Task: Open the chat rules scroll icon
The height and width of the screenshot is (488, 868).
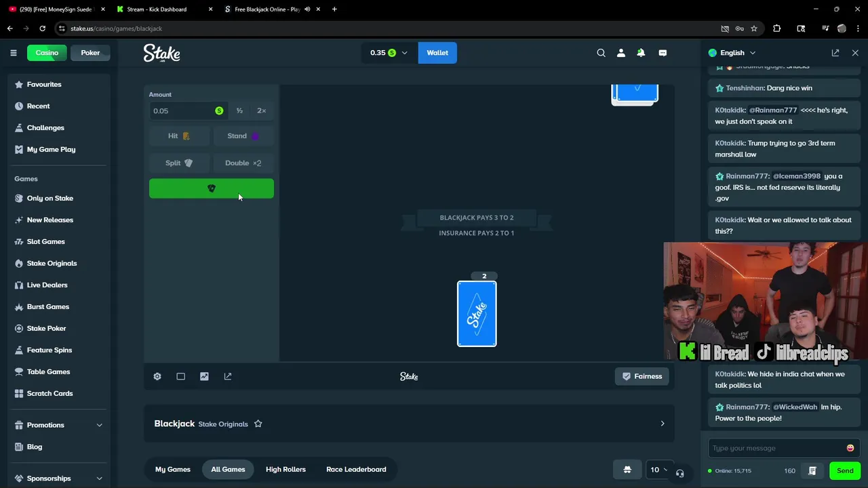Action: [812, 470]
